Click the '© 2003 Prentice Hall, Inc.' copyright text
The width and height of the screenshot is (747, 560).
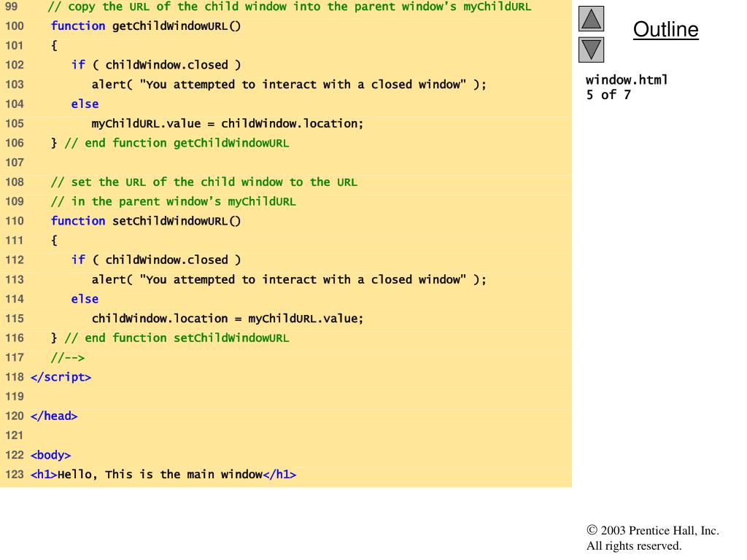click(653, 531)
